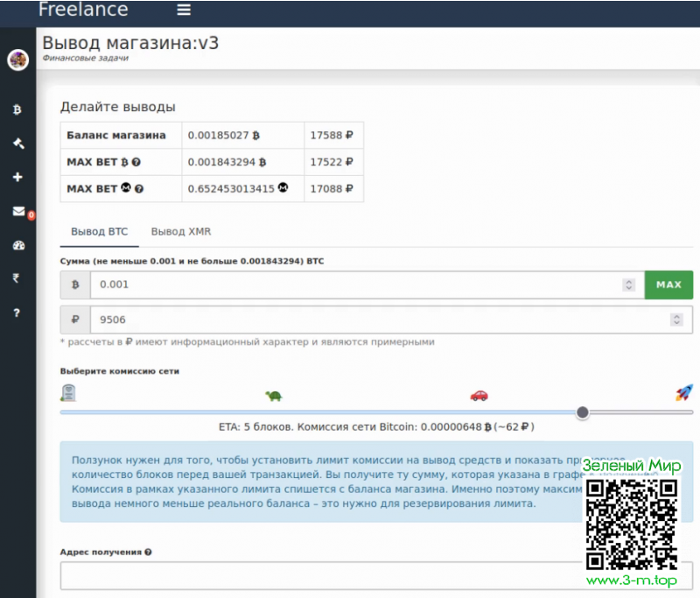Click the help icon beside MAX BET Bitcoin
Screen dimensions: 700x598
(x=136, y=163)
